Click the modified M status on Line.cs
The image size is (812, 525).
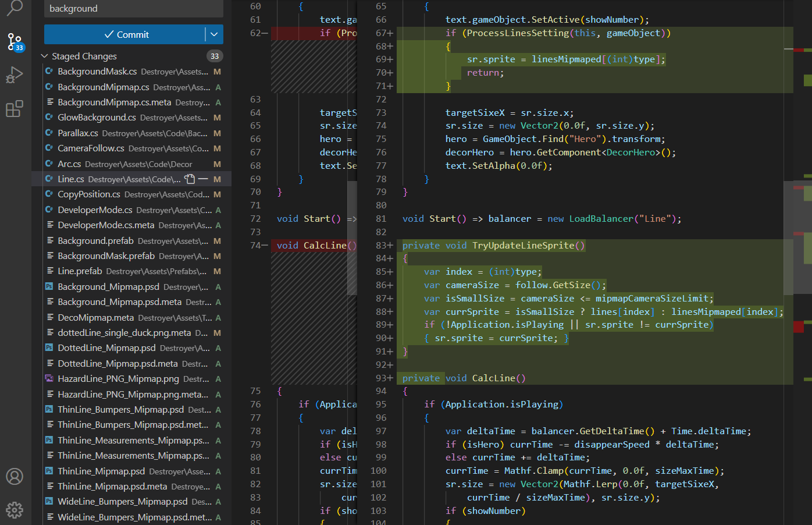(x=217, y=179)
